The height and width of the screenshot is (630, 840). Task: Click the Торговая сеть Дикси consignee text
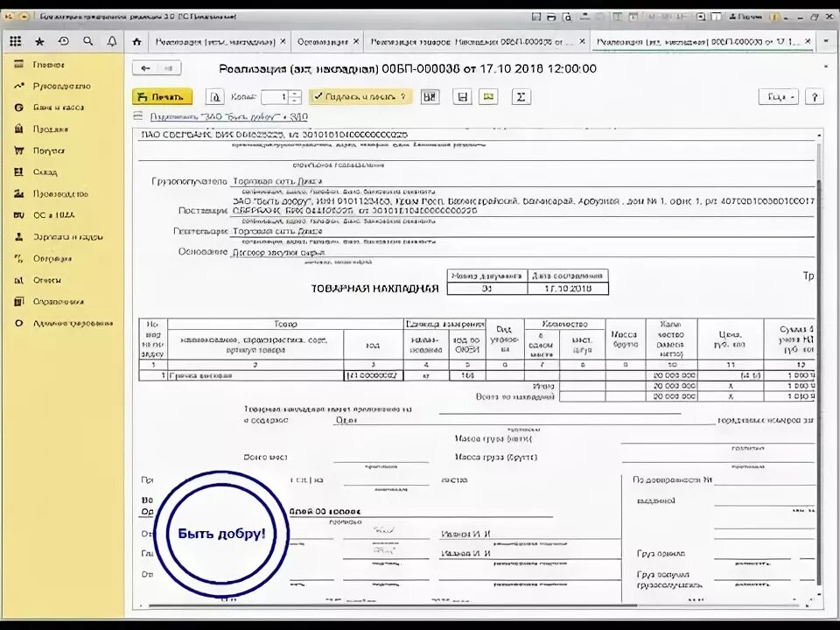[x=277, y=181]
